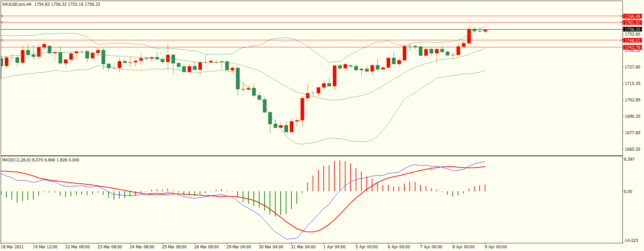
Task: Select the red 1761.57 price label
Action: [632, 23]
